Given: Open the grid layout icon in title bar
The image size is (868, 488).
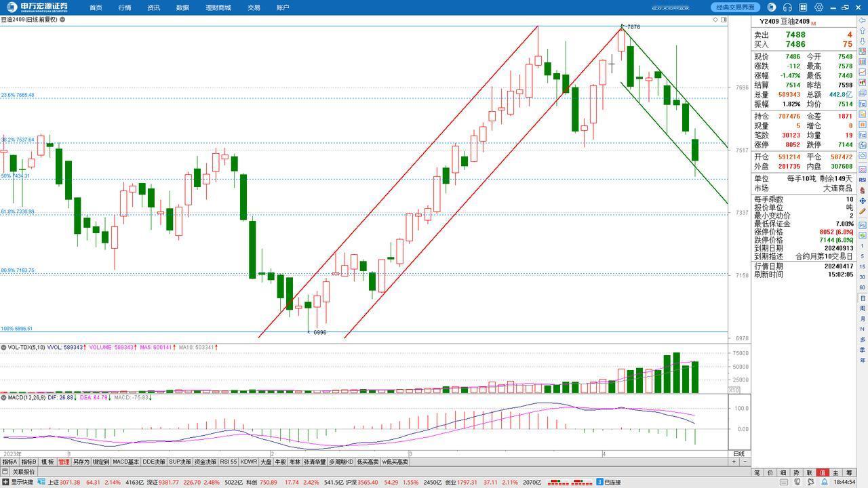Looking at the screenshot, I should 803,7.
